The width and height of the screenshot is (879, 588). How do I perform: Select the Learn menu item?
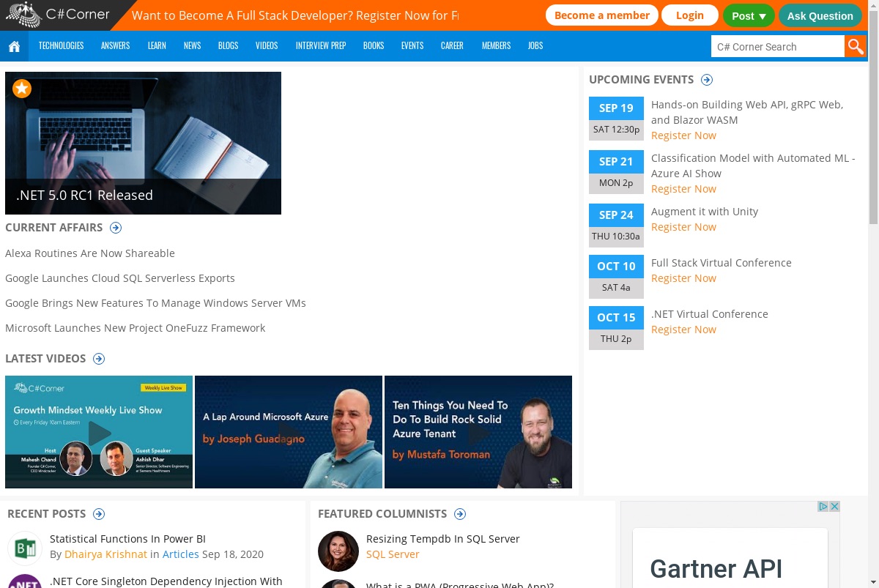[157, 45]
